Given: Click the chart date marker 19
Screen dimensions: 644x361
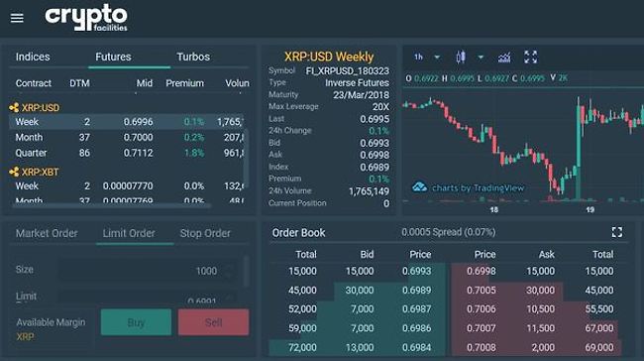Looking at the screenshot, I should [x=590, y=209].
